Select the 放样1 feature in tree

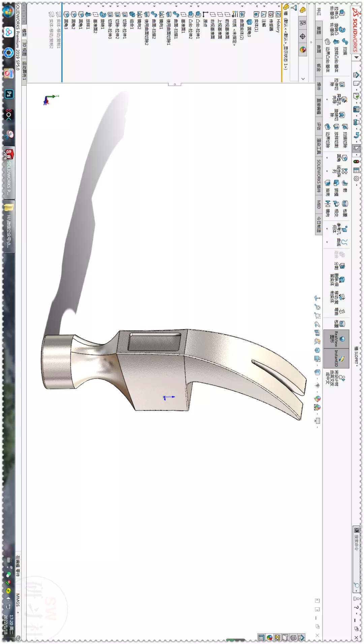click(88, 21)
